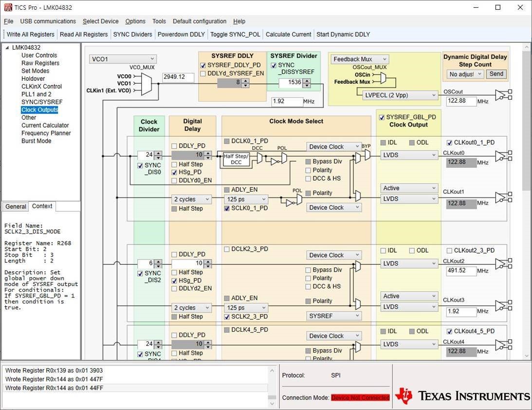532x410 pixels.
Task: Enable the DCLK2_3_PD checkbox
Action: pos(227,249)
